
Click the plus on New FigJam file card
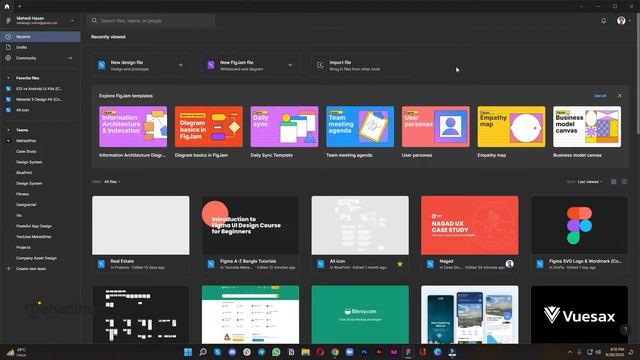click(290, 65)
